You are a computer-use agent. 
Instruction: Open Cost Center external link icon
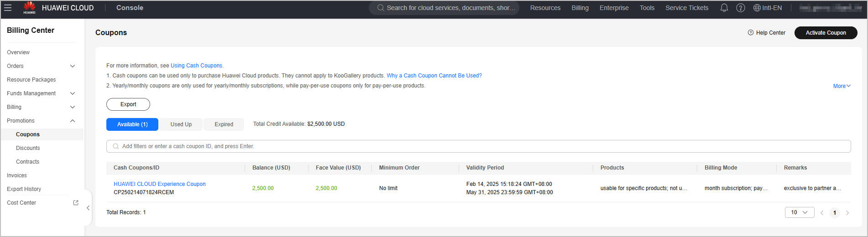point(76,203)
